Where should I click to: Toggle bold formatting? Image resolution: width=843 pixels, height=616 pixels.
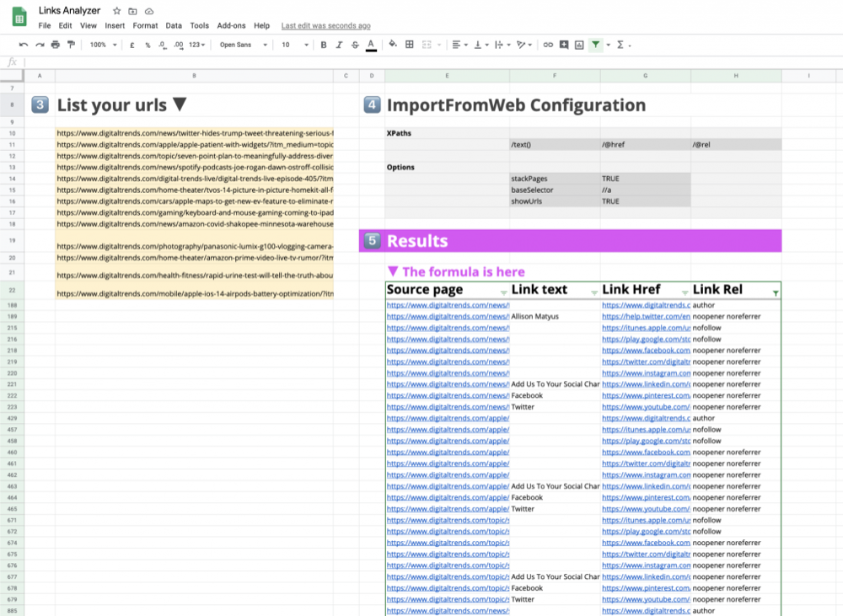324,46
